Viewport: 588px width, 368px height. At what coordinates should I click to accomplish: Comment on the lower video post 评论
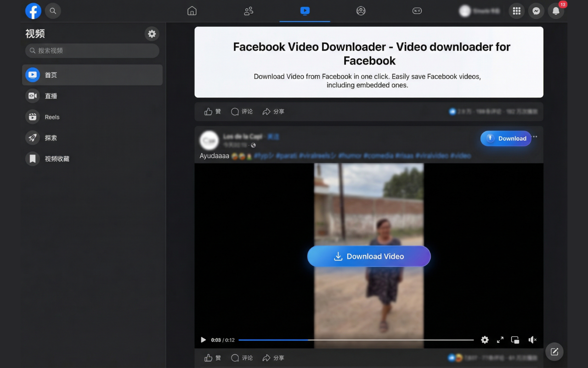click(x=242, y=358)
